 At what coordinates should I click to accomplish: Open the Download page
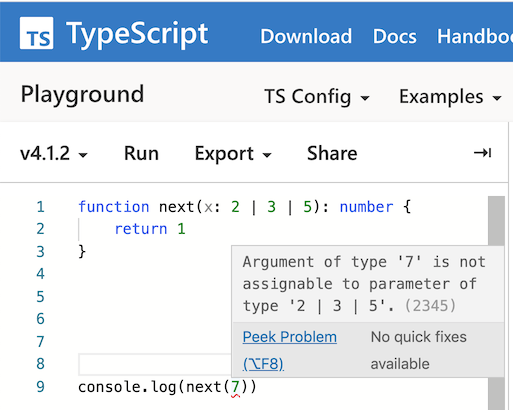[x=306, y=36]
